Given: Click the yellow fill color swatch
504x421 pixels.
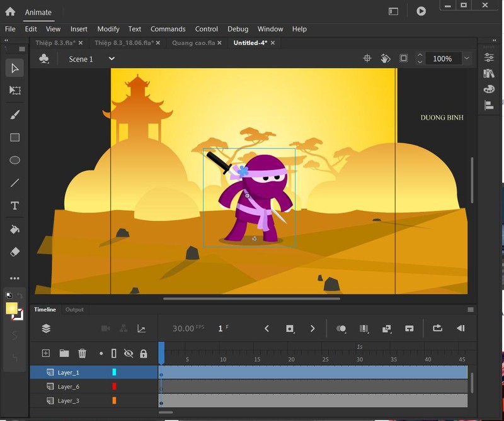Looking at the screenshot, I should (11, 308).
